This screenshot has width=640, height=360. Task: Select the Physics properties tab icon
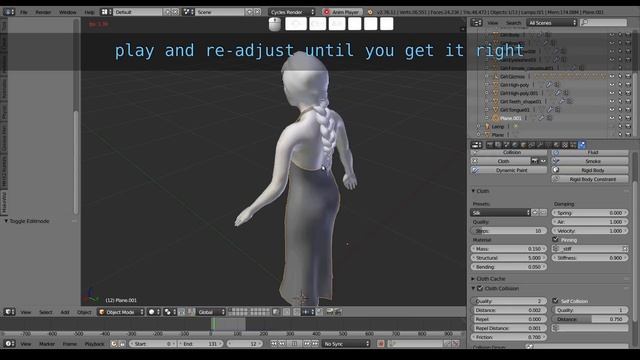(x=582, y=145)
